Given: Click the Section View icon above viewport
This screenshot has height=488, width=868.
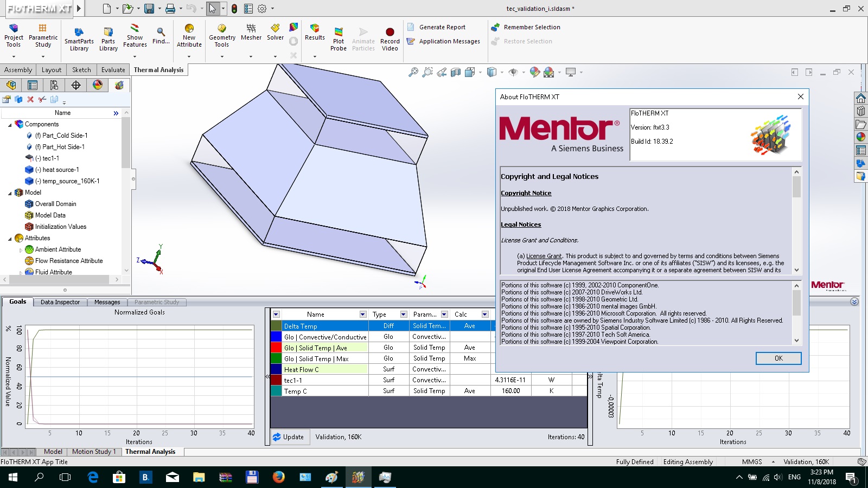Looking at the screenshot, I should tap(456, 72).
